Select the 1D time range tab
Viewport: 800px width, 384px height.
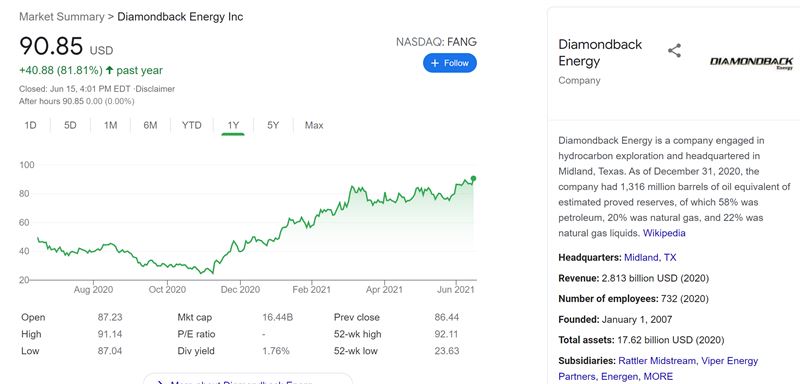[x=31, y=125]
